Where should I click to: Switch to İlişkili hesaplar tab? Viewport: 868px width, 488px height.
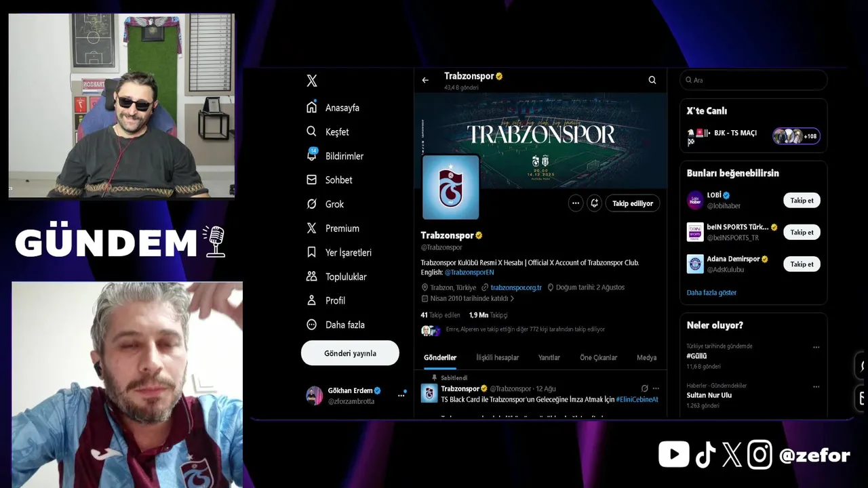[497, 357]
